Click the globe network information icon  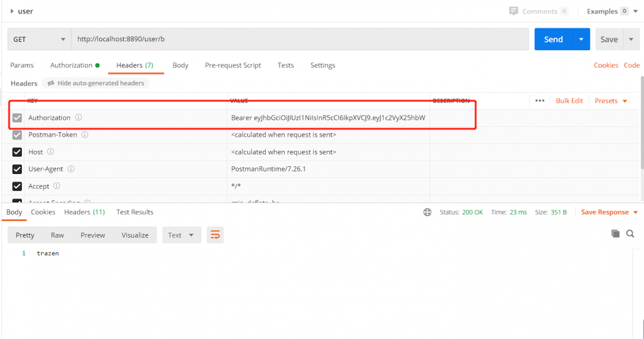coord(428,212)
